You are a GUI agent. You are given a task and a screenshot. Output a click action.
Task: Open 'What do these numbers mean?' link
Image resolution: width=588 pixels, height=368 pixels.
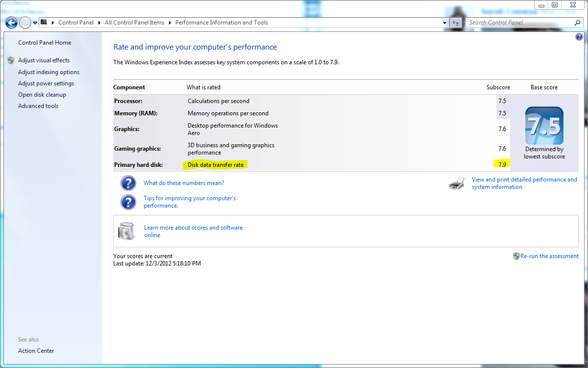tap(184, 183)
